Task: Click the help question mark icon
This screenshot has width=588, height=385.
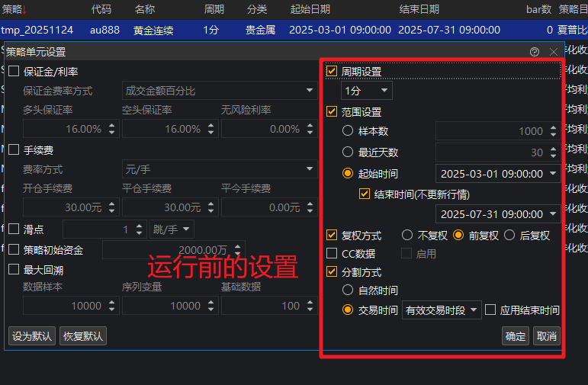Action: [x=535, y=52]
